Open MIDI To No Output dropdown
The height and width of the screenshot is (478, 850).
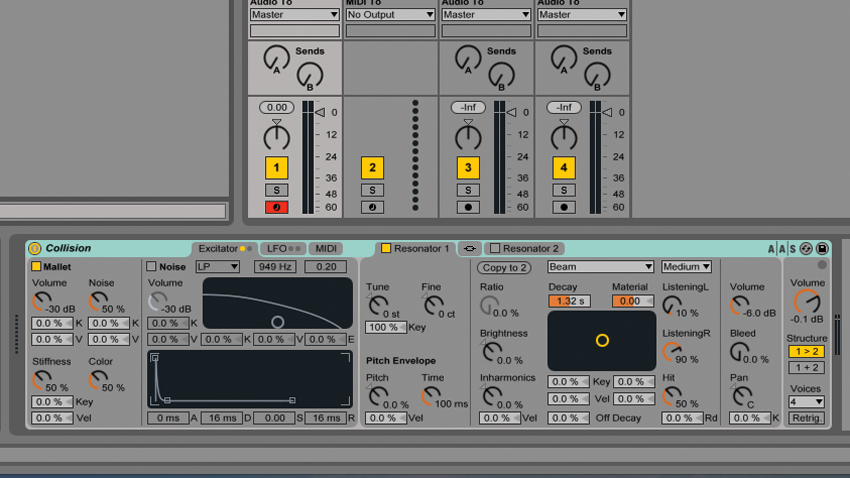tap(390, 15)
